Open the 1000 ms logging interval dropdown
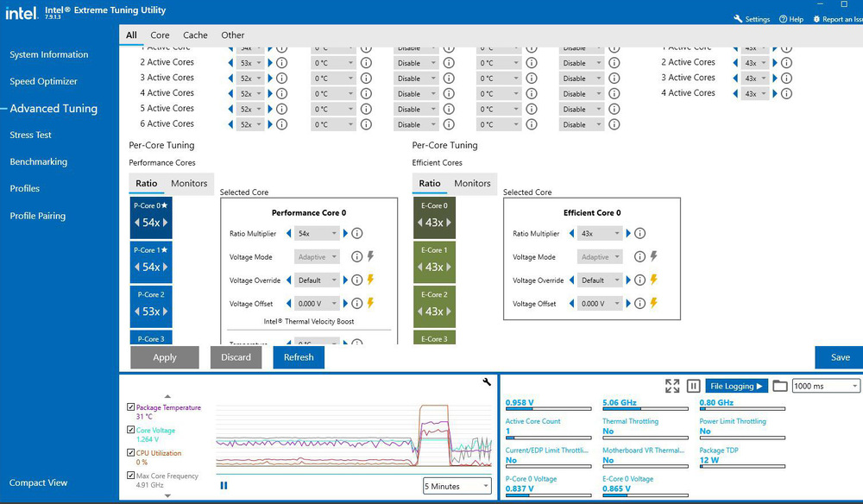The image size is (863, 504). [x=826, y=386]
